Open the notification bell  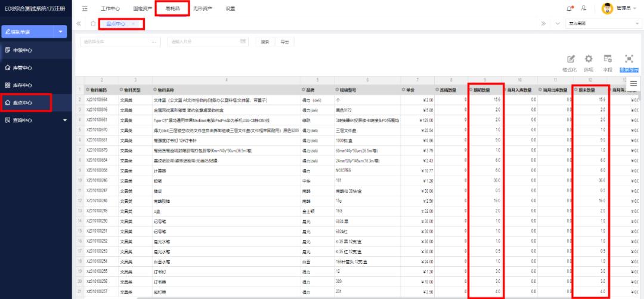coord(569,8)
